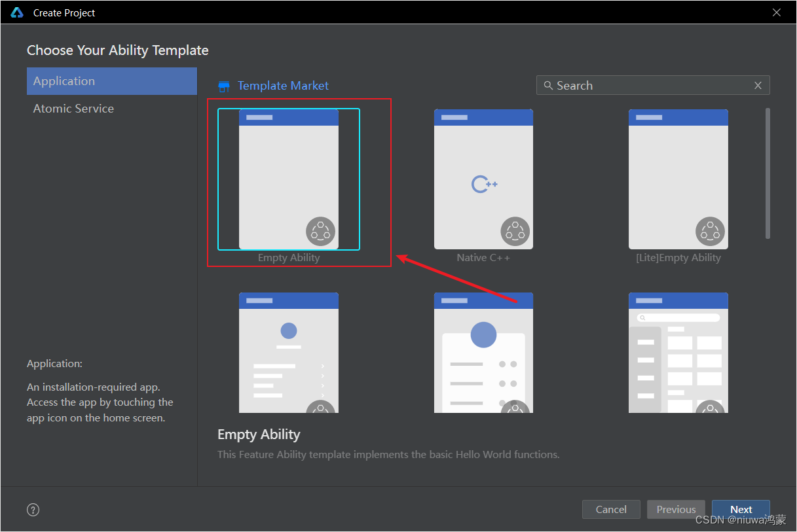Click the magnifier icon in Search box

click(x=548, y=86)
